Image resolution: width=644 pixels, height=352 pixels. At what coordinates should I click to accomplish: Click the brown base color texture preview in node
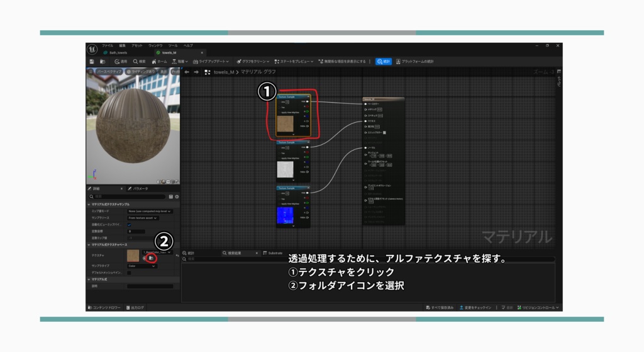286,124
